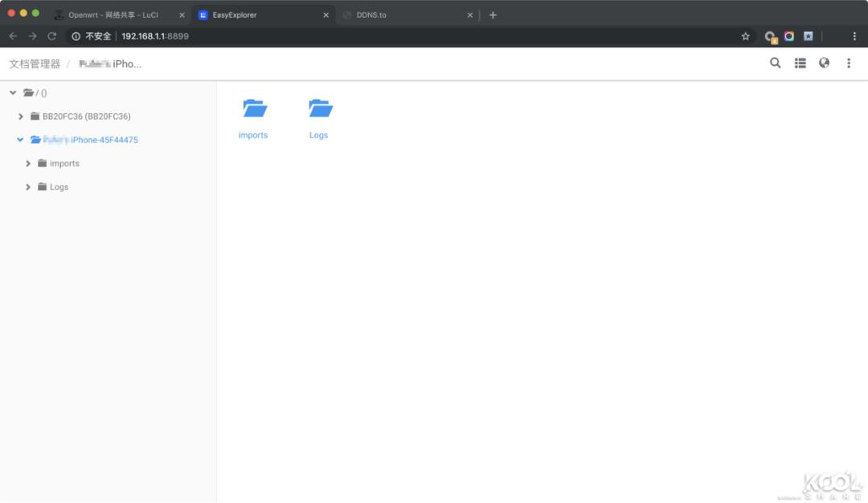868x503 pixels.
Task: Close the Openwrt LuCI tab
Action: pyautogui.click(x=182, y=15)
